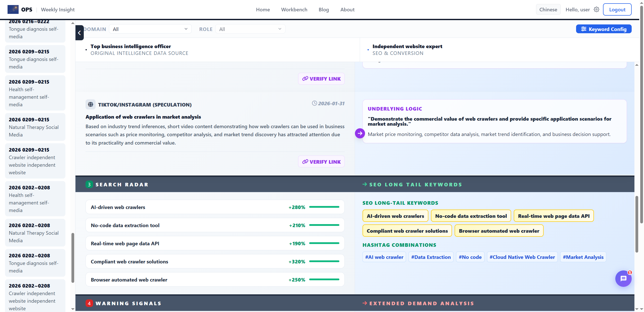Click the green number 3 badge

click(89, 185)
